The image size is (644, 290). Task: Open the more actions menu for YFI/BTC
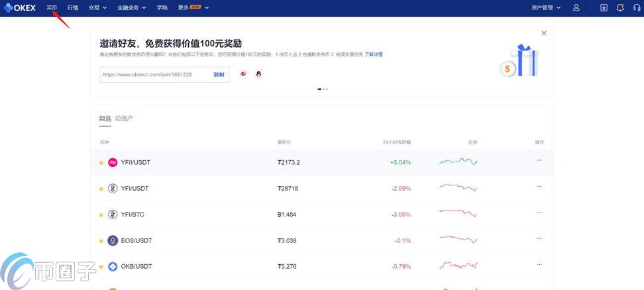pos(539,213)
